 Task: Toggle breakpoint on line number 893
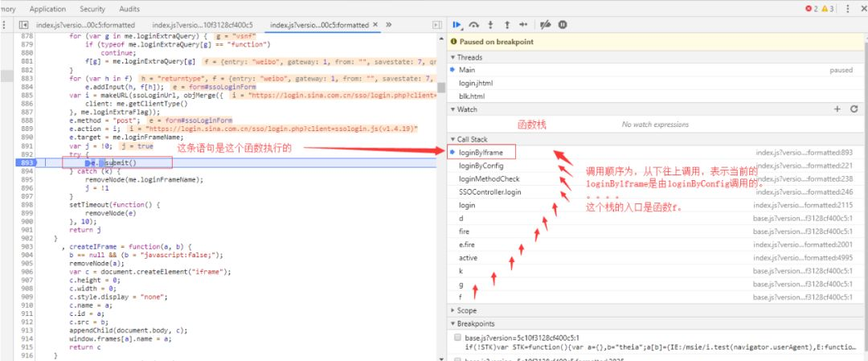point(26,162)
